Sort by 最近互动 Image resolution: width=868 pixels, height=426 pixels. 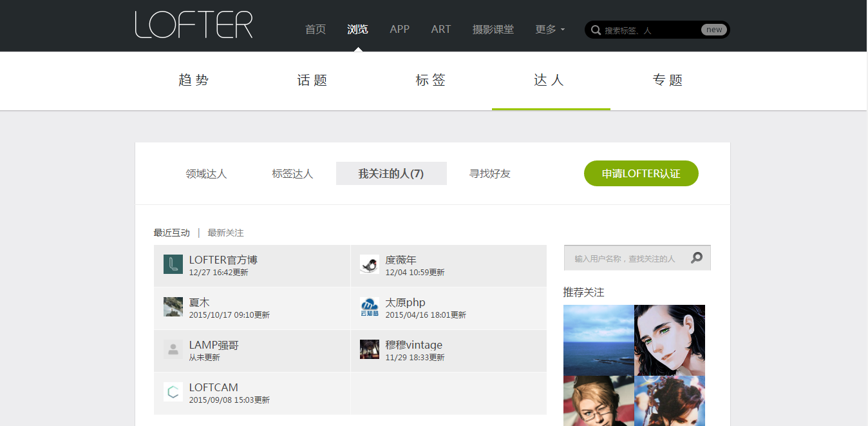[x=172, y=233]
